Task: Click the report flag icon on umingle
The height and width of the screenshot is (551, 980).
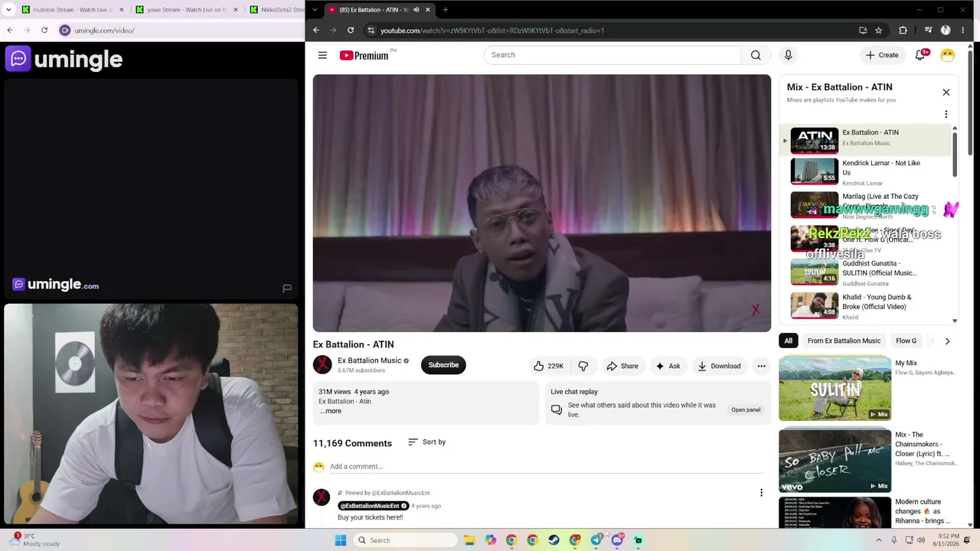Action: click(x=287, y=289)
